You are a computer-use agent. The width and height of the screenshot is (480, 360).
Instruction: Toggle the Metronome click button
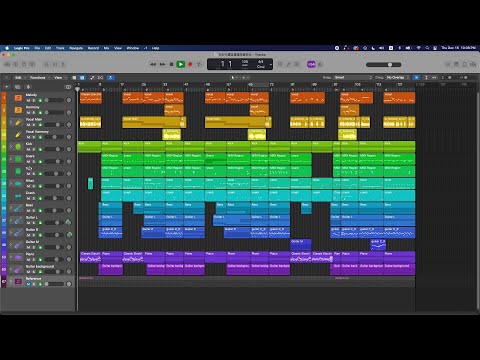(x=320, y=64)
